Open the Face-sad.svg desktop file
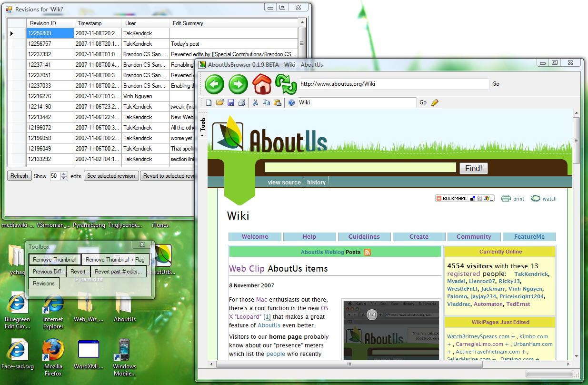588x385 pixels. click(17, 354)
